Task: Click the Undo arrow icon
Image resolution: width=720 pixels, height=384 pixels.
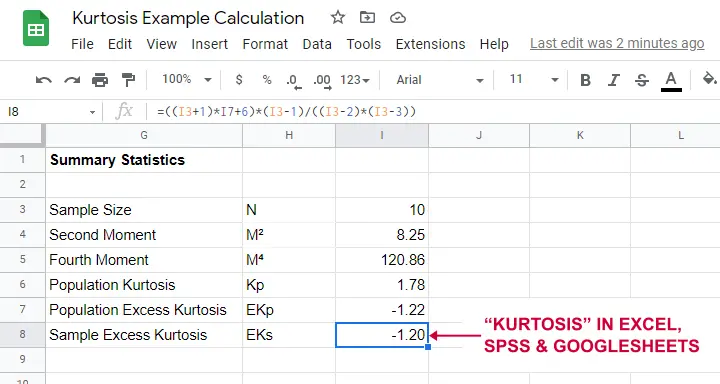Action: pyautogui.click(x=44, y=80)
